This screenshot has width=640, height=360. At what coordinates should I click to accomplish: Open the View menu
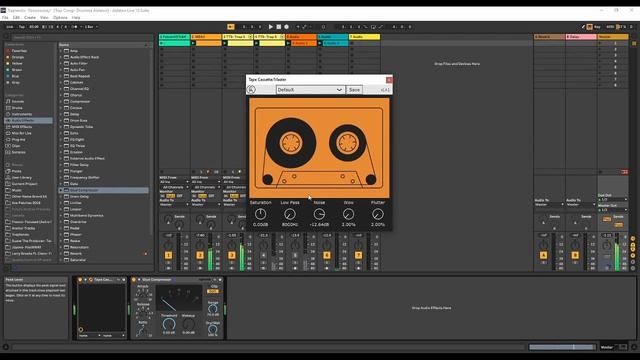tap(44, 18)
